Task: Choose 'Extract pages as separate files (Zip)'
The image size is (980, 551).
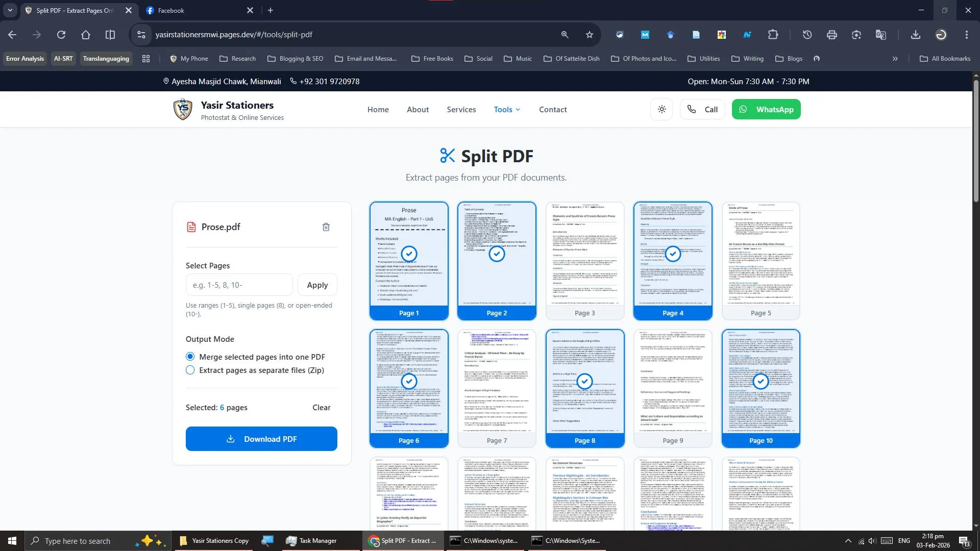Action: click(190, 370)
